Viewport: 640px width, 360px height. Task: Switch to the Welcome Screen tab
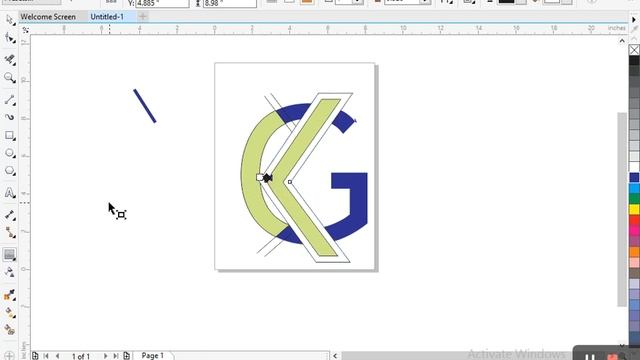click(x=48, y=17)
